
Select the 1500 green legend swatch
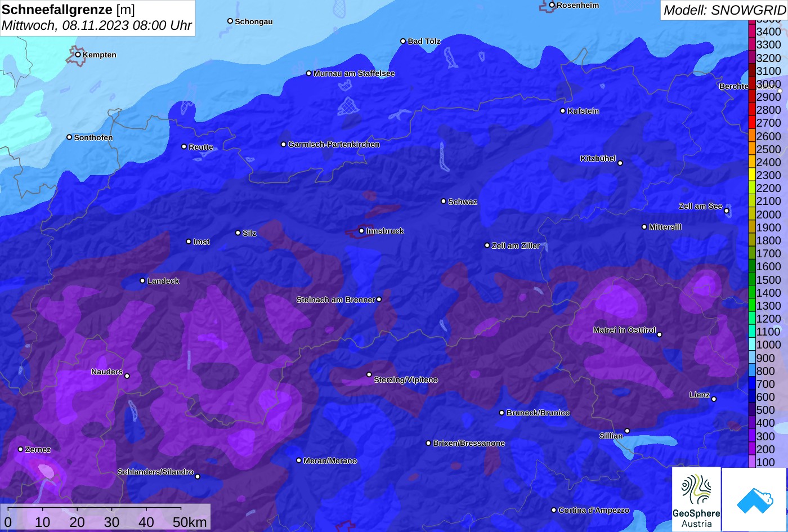tap(752, 280)
